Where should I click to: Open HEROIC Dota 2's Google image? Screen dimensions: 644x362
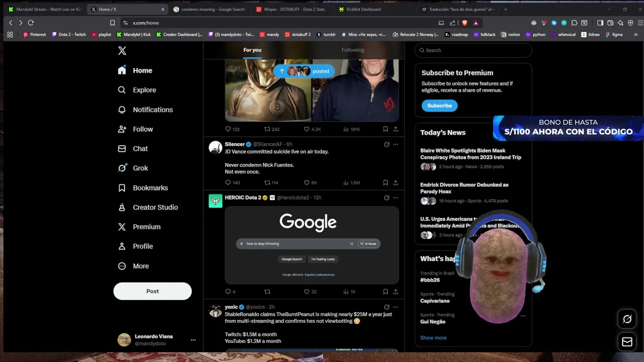pos(312,245)
